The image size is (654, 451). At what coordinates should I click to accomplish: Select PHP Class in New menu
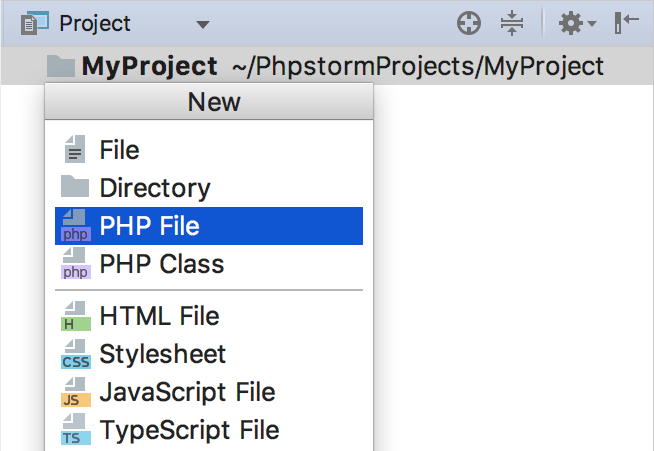tap(209, 264)
